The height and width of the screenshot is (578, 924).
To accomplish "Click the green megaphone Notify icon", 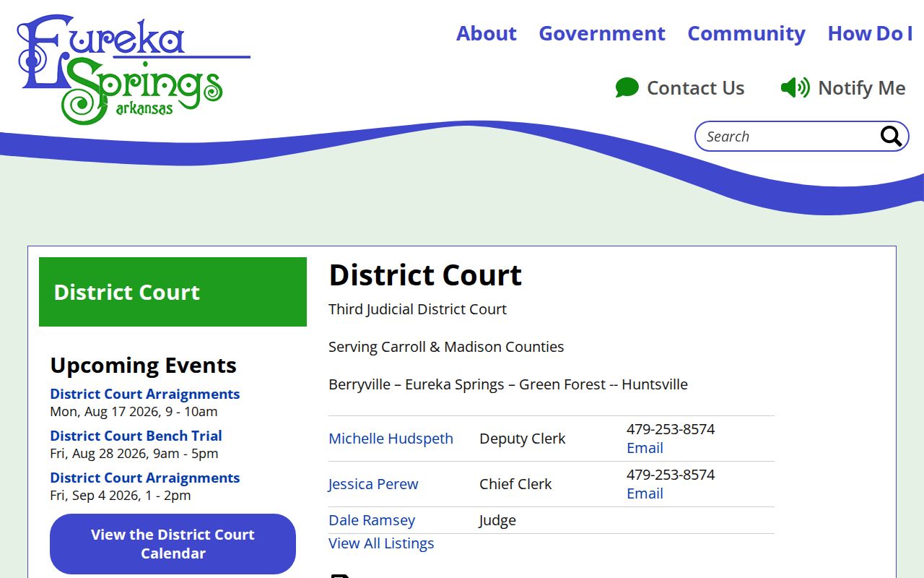I will pos(795,88).
